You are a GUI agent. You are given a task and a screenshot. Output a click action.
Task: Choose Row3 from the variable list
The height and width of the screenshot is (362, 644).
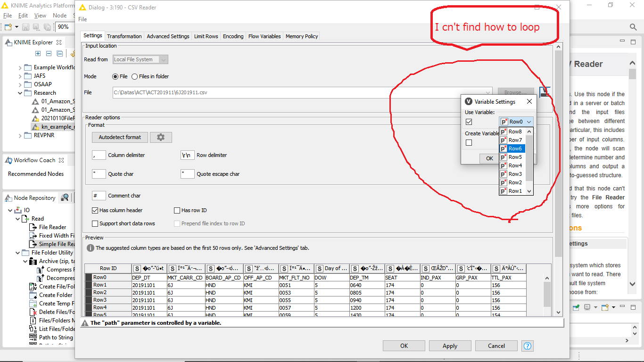512,174
